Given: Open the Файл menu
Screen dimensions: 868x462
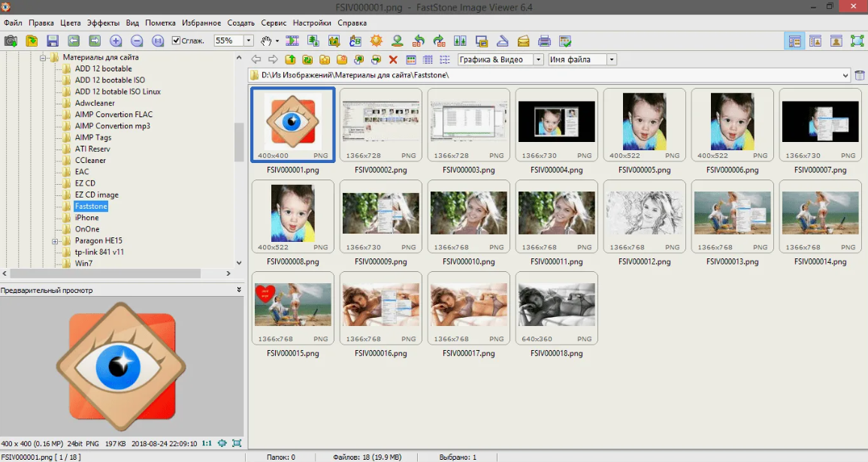Looking at the screenshot, I should [13, 23].
